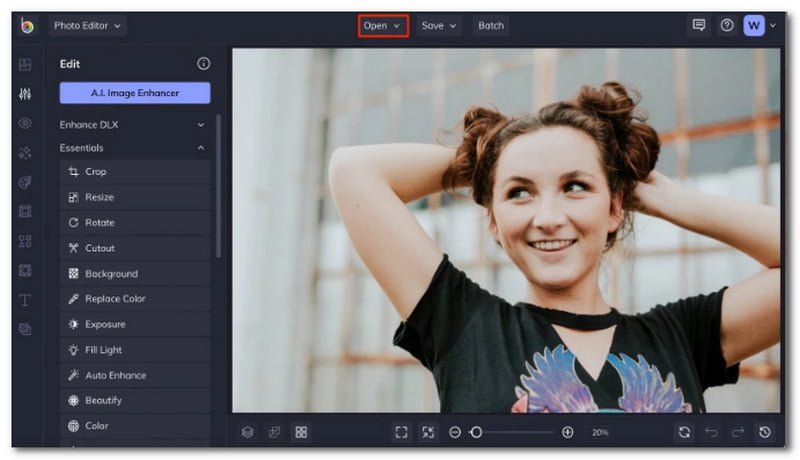Click the zoom out minus icon
This screenshot has height=460, width=800.
(x=455, y=432)
